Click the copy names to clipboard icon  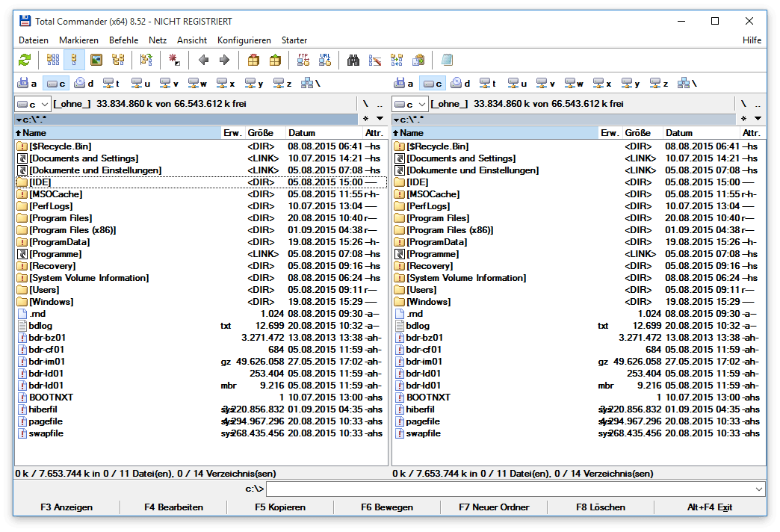click(x=418, y=61)
